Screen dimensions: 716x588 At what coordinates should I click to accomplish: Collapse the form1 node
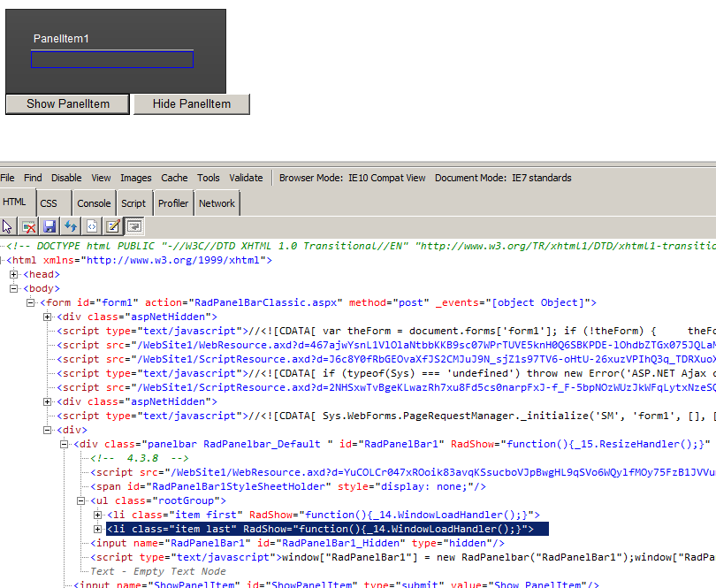pyautogui.click(x=31, y=303)
